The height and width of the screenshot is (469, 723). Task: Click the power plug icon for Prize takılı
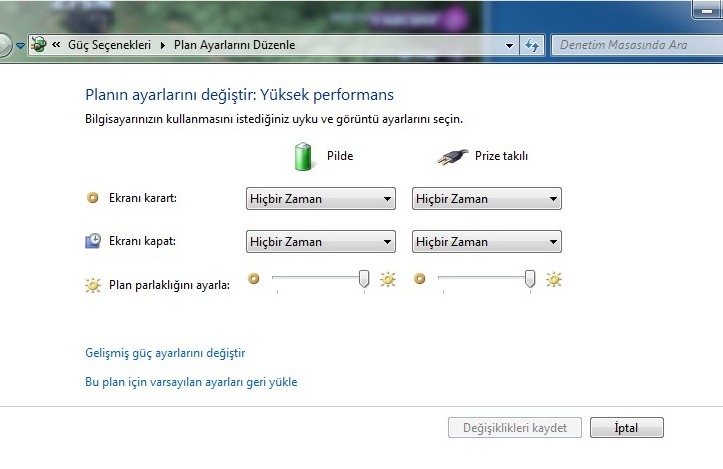pyautogui.click(x=453, y=157)
